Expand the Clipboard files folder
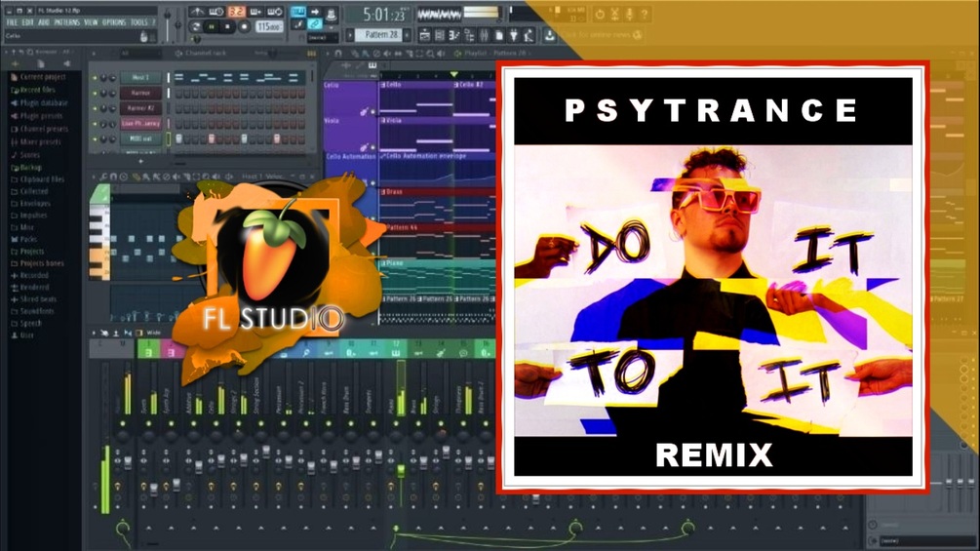This screenshot has height=551, width=980. pyautogui.click(x=38, y=179)
